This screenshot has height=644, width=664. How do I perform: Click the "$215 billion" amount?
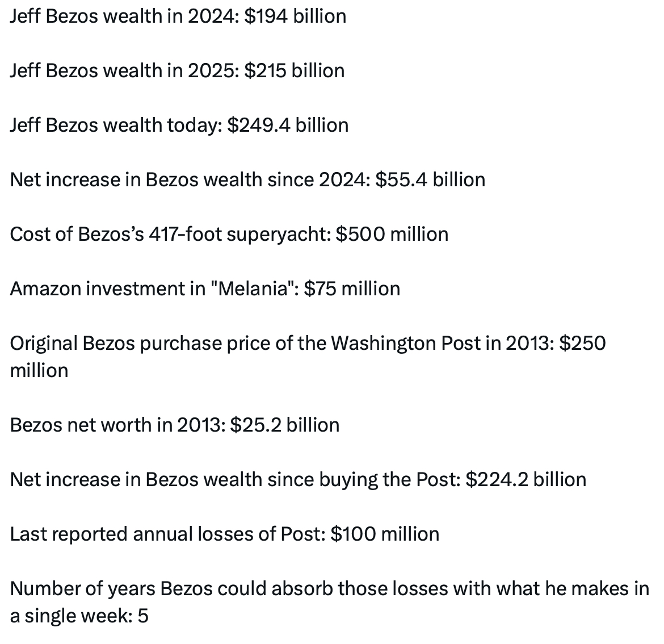(x=294, y=70)
